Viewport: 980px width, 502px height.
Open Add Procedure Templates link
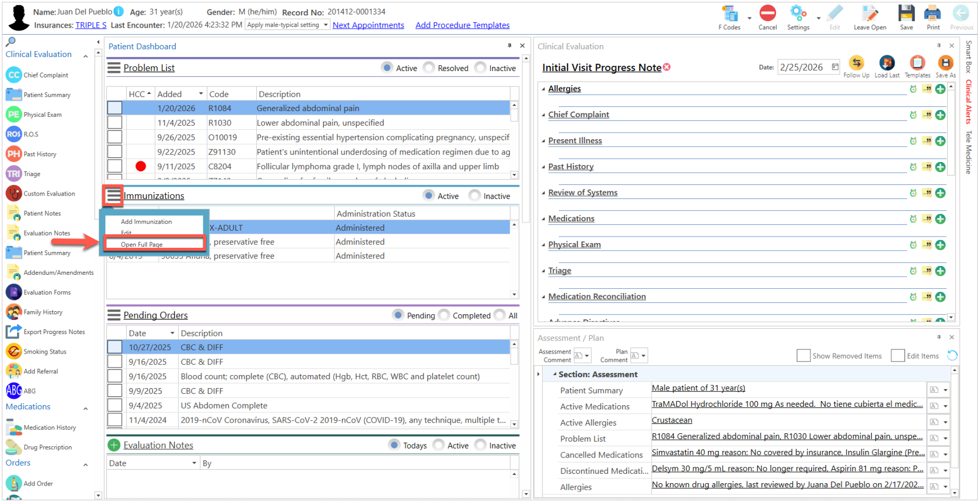462,25
